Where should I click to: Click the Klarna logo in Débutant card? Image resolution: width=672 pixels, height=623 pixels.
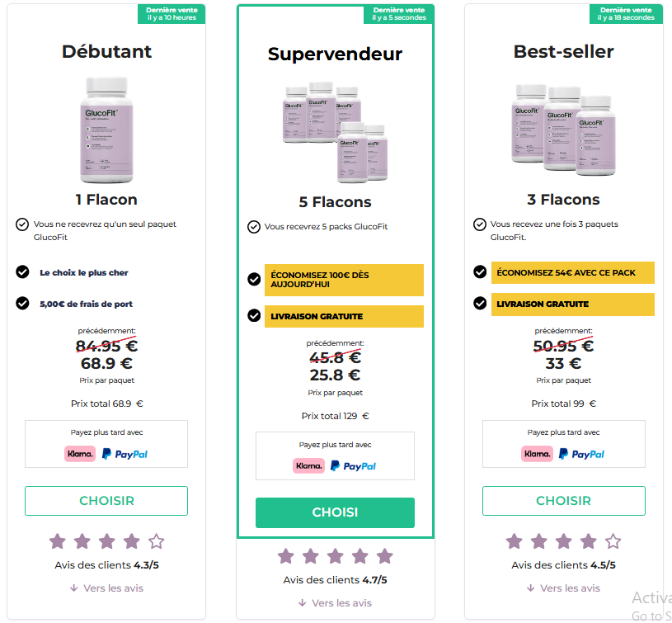pos(80,454)
